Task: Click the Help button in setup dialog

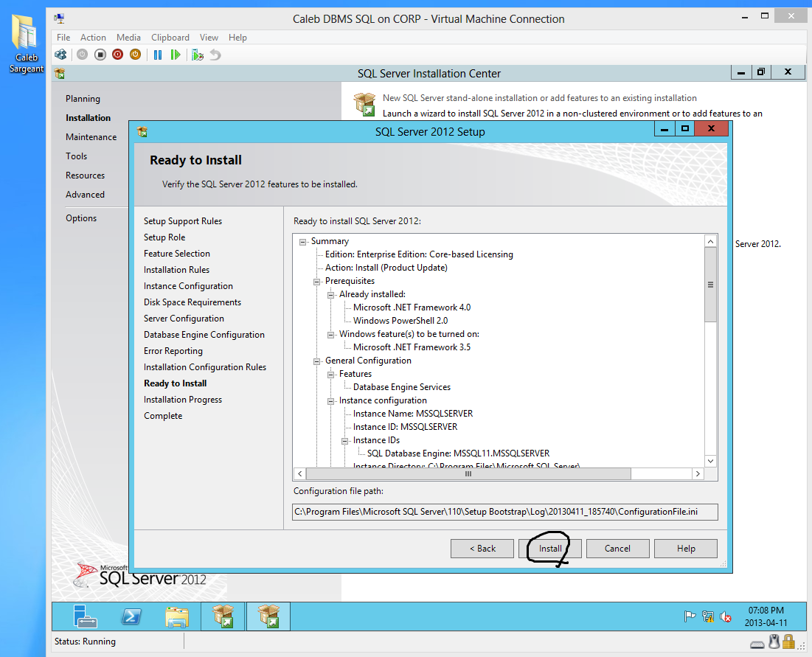Action: point(686,549)
